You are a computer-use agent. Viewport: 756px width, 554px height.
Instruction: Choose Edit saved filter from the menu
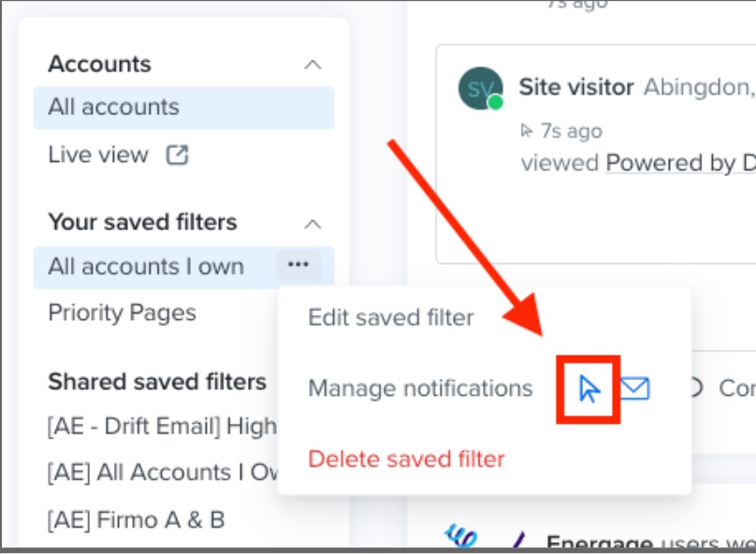tap(391, 317)
